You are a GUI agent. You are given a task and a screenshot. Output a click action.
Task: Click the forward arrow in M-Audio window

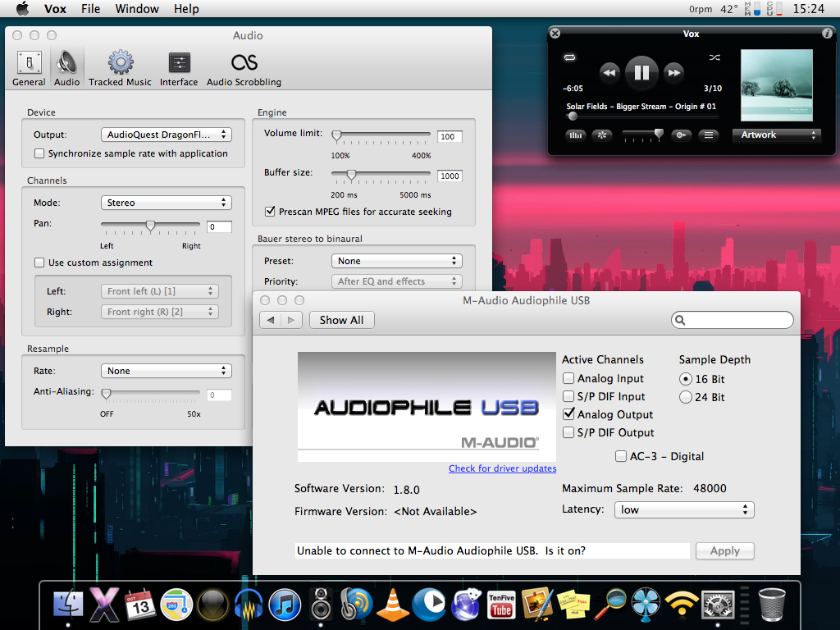pyautogui.click(x=291, y=320)
